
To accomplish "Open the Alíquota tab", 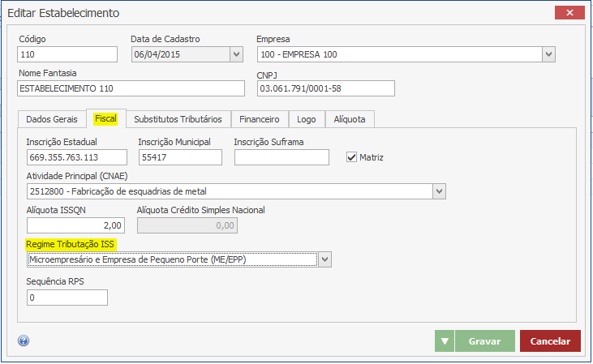I will 350,119.
